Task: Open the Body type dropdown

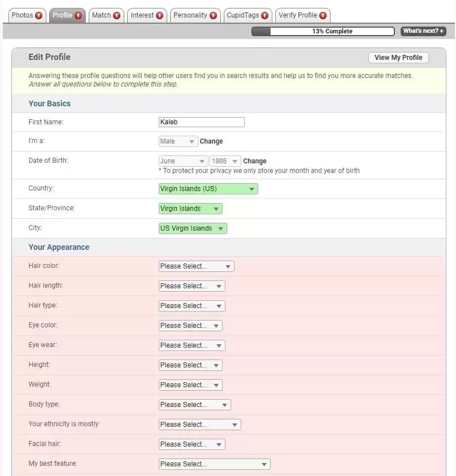Action: click(194, 405)
